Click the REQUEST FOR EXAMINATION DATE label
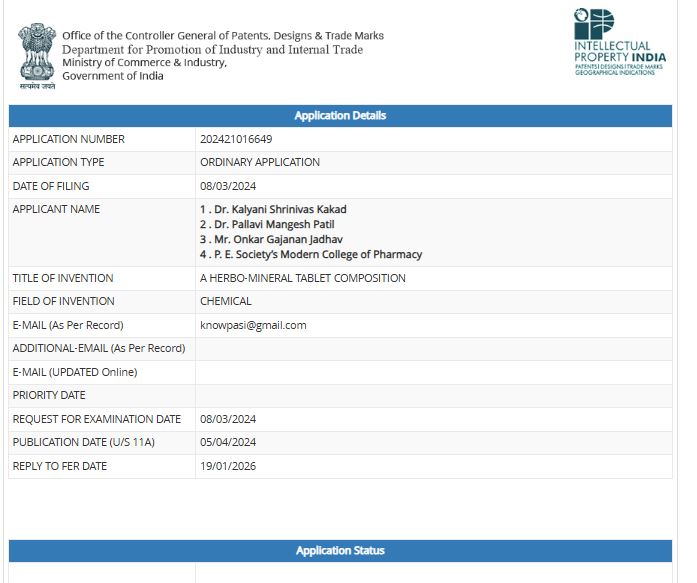697x583 pixels. pyautogui.click(x=96, y=419)
